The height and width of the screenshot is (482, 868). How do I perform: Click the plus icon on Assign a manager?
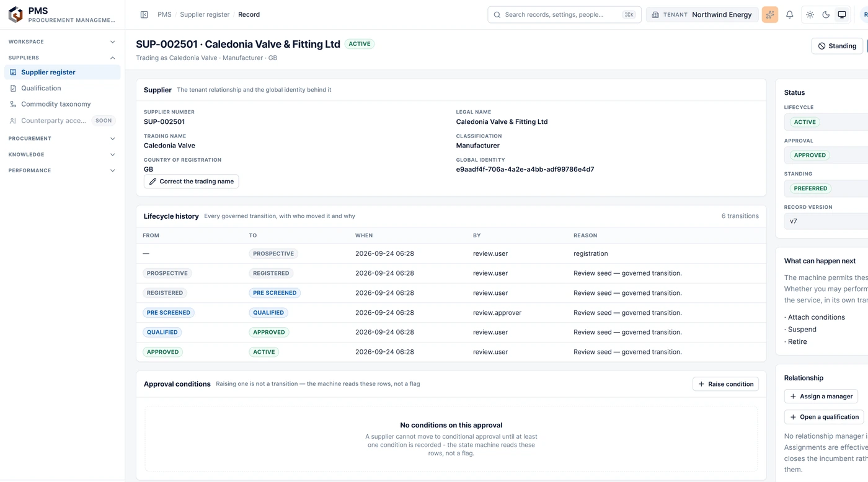(793, 397)
